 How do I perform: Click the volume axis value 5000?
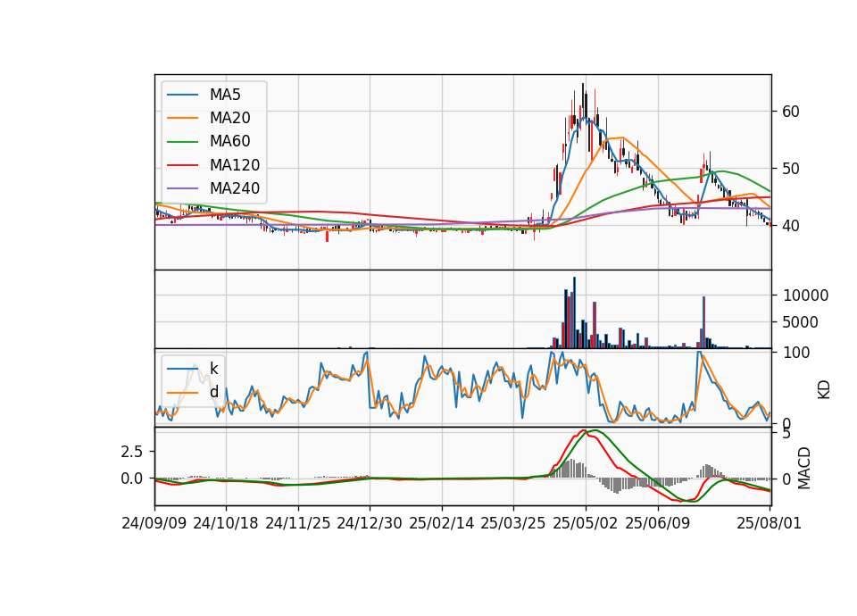(801, 322)
